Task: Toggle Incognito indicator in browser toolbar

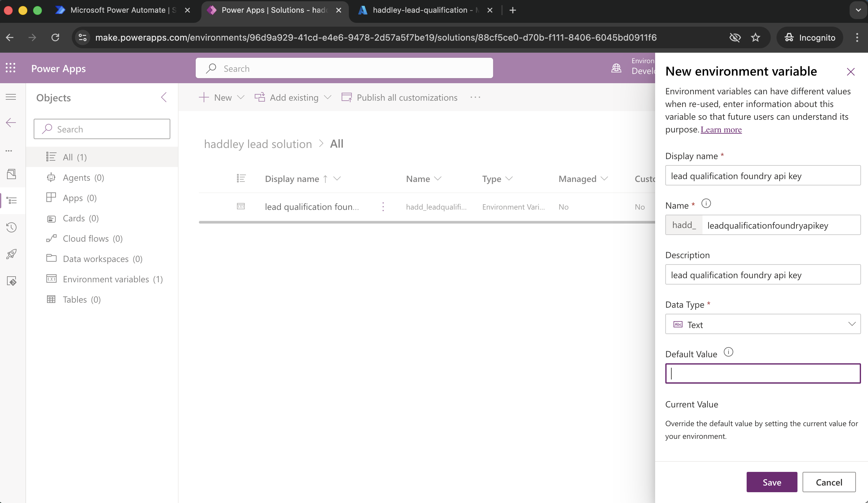Action: point(810,37)
